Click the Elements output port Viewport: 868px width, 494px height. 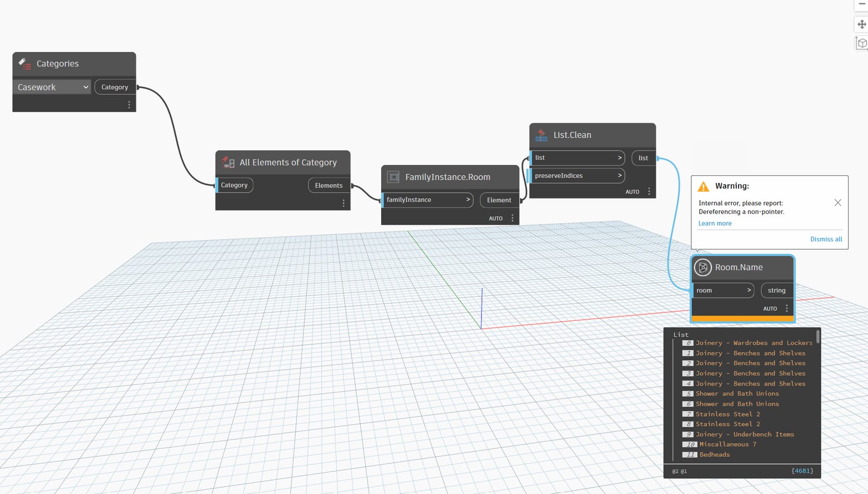click(x=328, y=185)
